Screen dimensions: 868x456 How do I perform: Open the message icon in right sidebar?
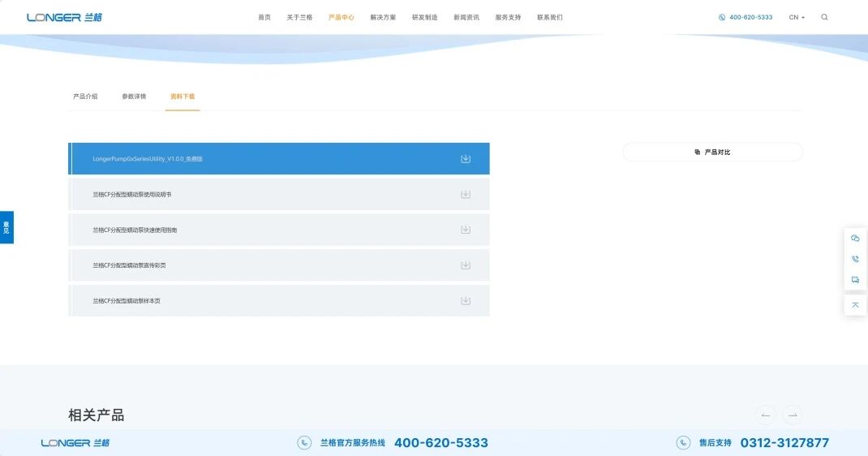(855, 279)
